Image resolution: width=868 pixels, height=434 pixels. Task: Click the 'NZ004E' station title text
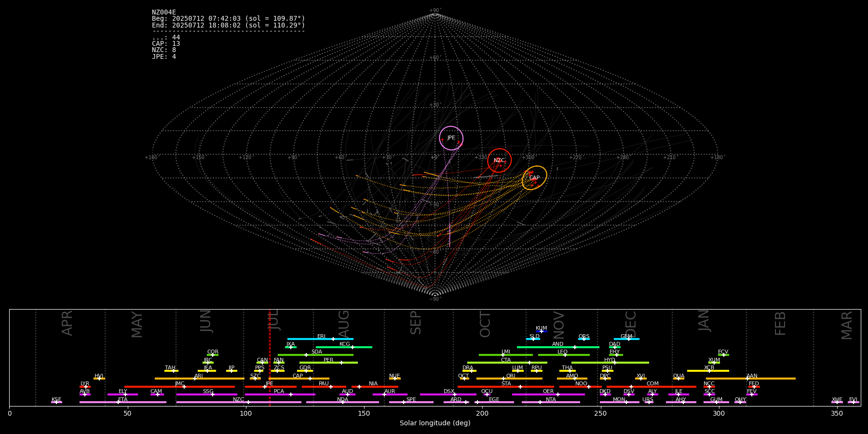pyautogui.click(x=164, y=13)
